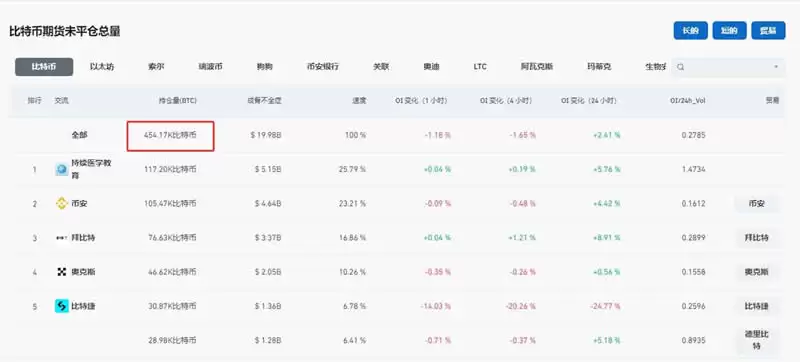Click the 46.62K比特币 cell

click(172, 272)
